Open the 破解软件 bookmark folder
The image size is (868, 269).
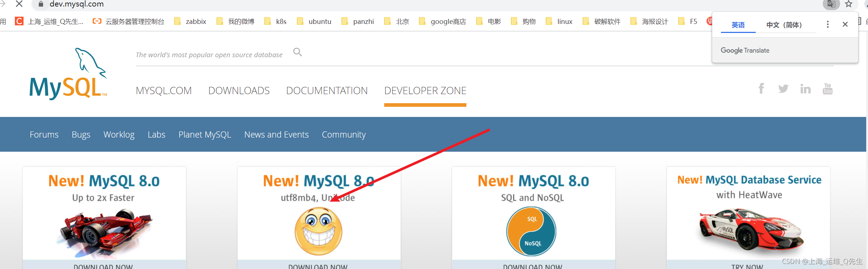pos(601,21)
